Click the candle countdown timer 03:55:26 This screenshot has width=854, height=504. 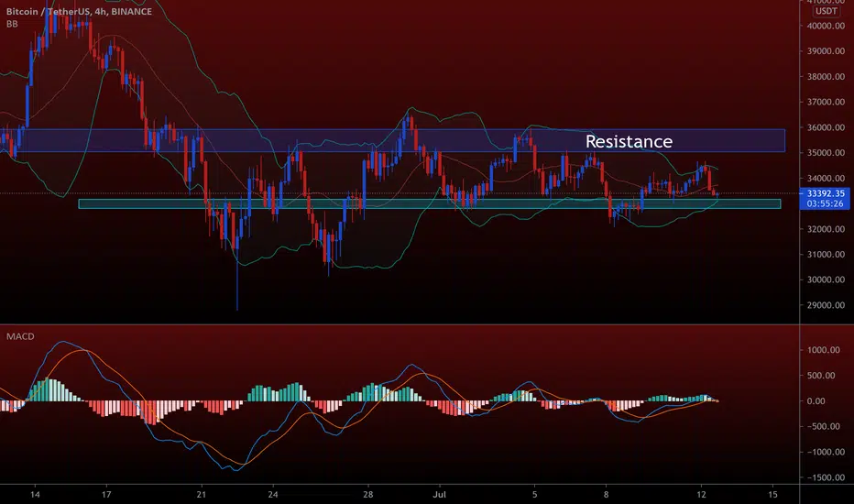coord(825,203)
